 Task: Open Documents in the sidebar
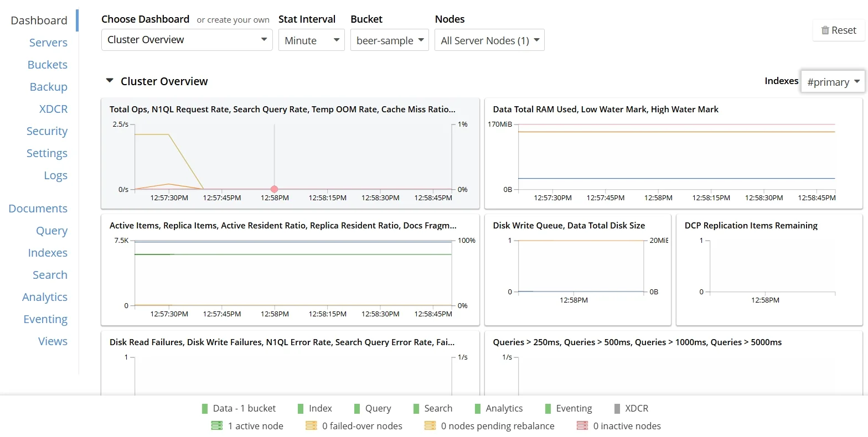[38, 209]
